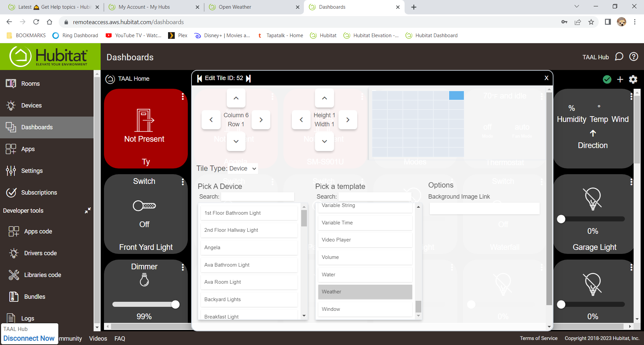Image resolution: width=644 pixels, height=345 pixels.
Task: Collapse the Developer tools section
Action: coord(88,210)
